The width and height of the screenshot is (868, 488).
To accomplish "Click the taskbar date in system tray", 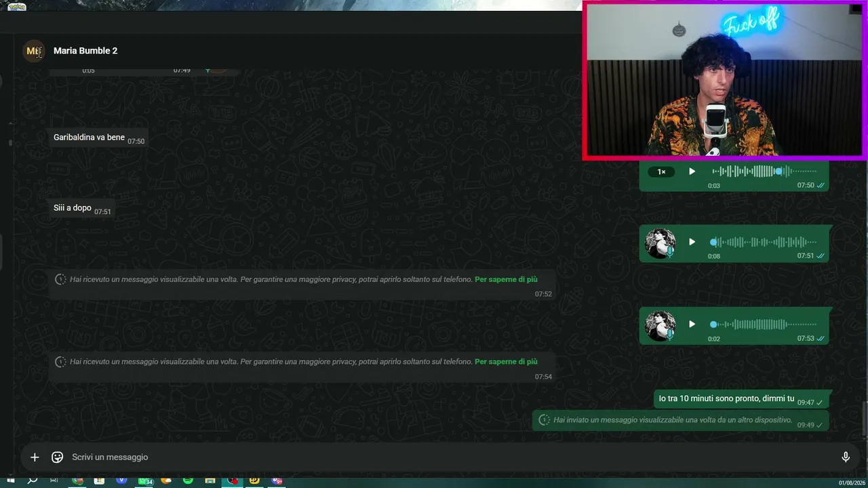I will pyautogui.click(x=852, y=483).
